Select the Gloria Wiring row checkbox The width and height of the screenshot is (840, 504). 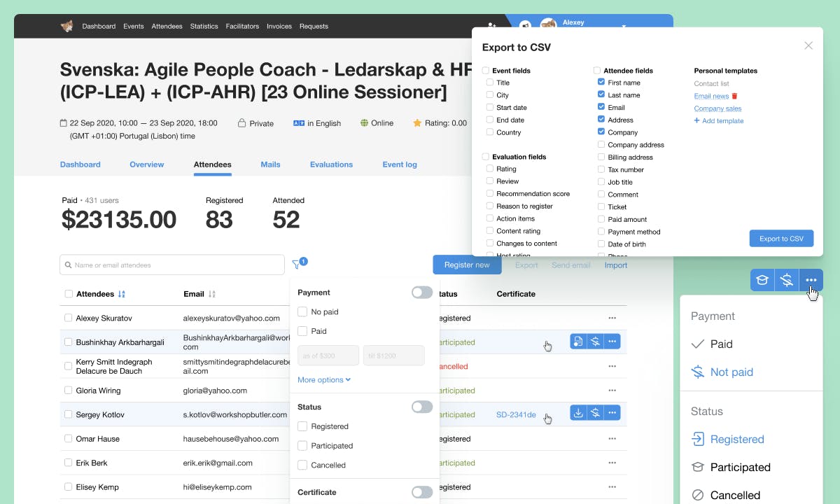click(69, 391)
